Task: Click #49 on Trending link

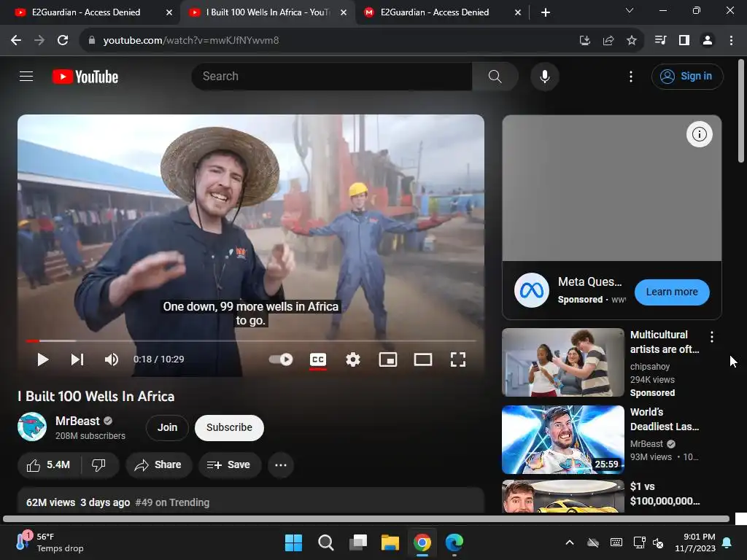Action: pyautogui.click(x=172, y=502)
